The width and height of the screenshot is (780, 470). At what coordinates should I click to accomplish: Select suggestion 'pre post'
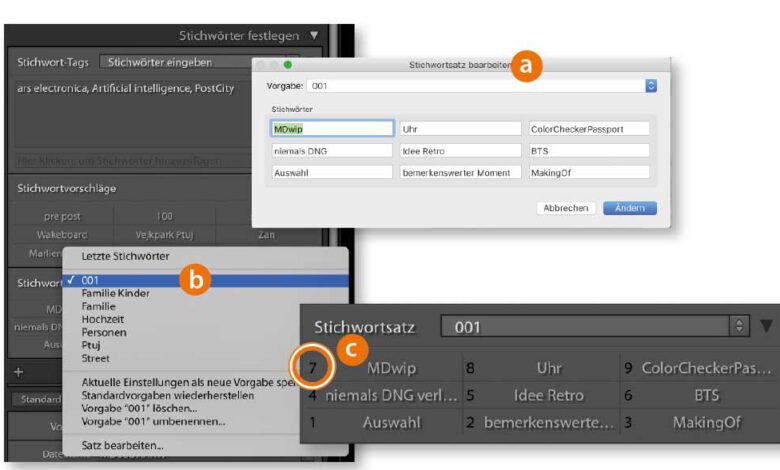62,216
